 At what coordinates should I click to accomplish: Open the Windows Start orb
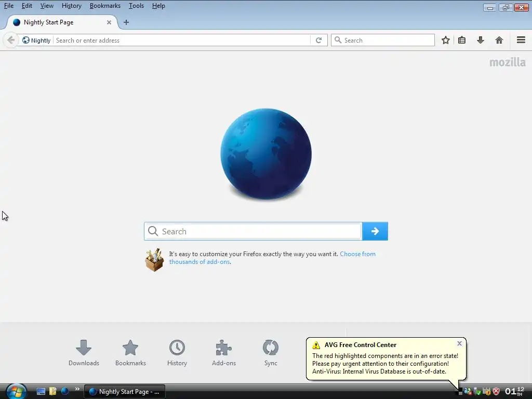pyautogui.click(x=16, y=392)
